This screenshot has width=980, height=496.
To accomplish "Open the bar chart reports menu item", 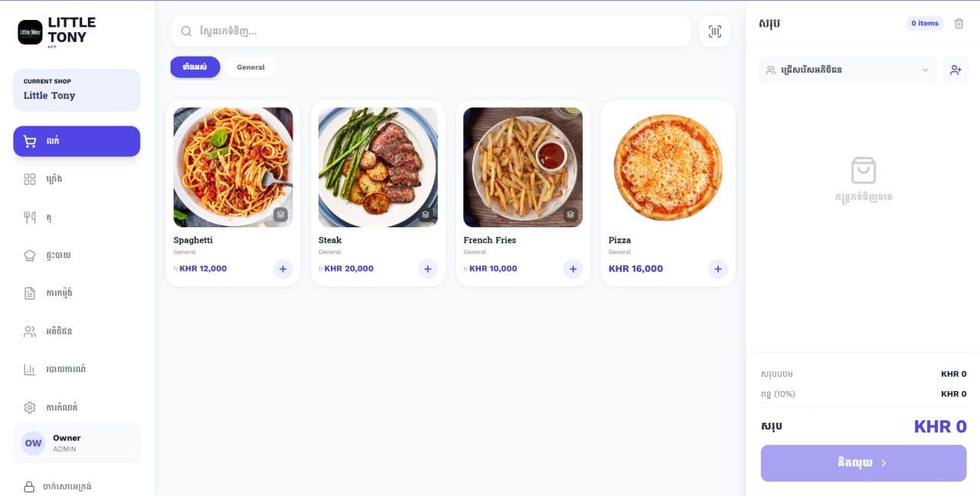I will 77,369.
